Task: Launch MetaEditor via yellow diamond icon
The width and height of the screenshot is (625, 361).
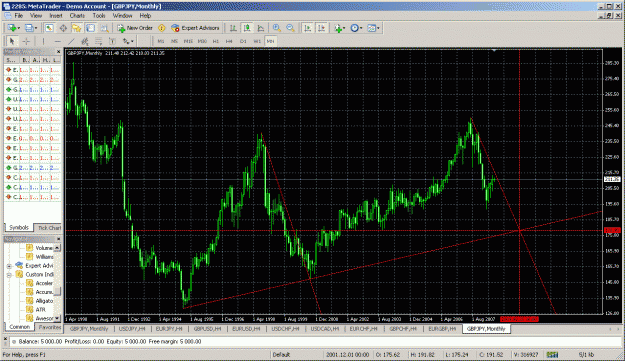Action: click(161, 28)
